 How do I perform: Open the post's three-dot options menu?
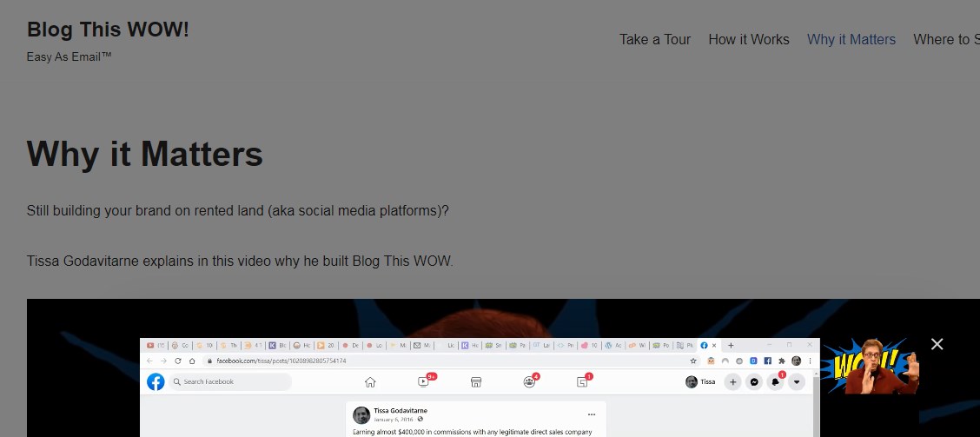(592, 414)
